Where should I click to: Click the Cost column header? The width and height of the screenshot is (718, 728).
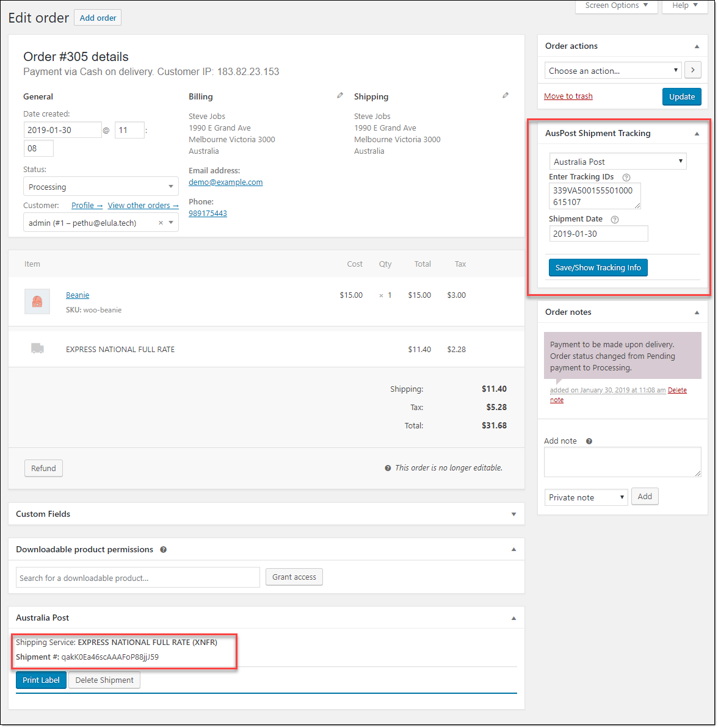354,264
